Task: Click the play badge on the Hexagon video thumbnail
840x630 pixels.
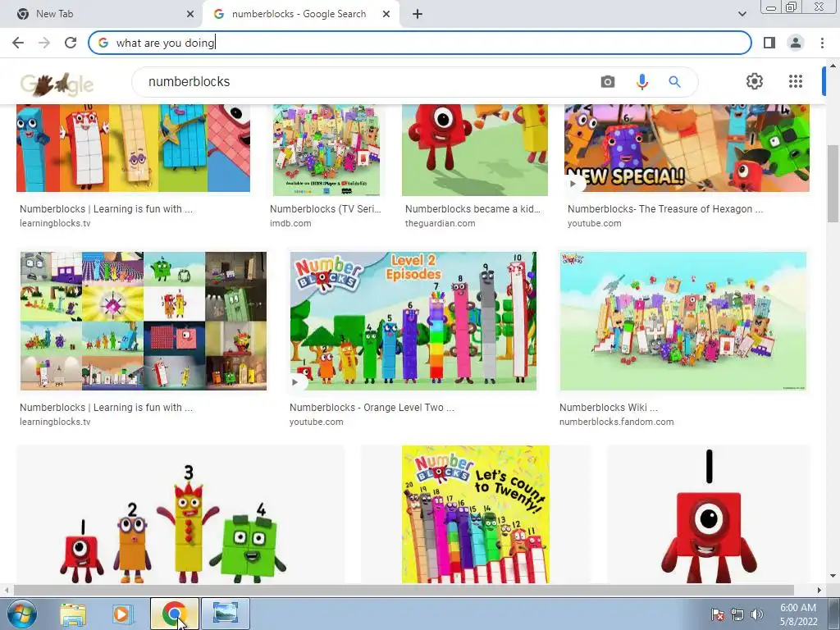Action: pyautogui.click(x=573, y=183)
